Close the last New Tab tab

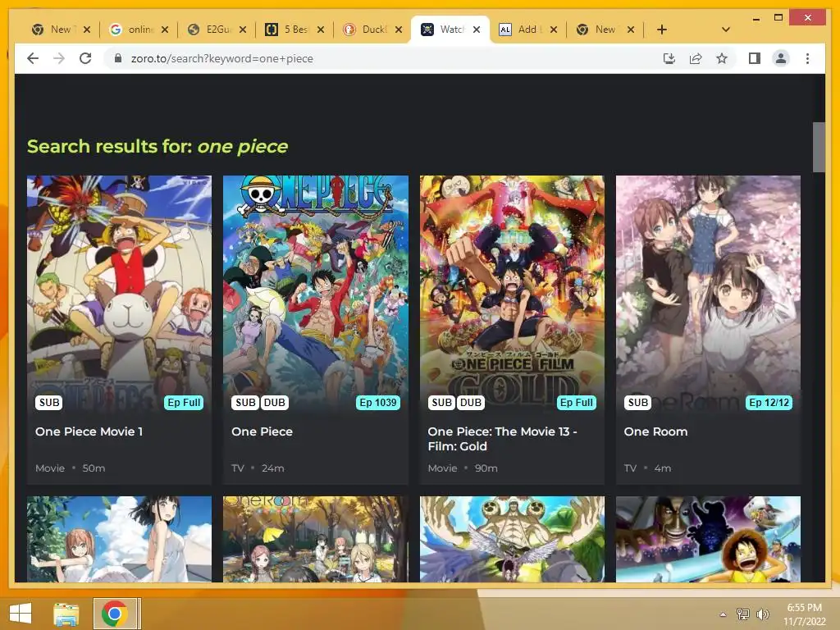[631, 30]
